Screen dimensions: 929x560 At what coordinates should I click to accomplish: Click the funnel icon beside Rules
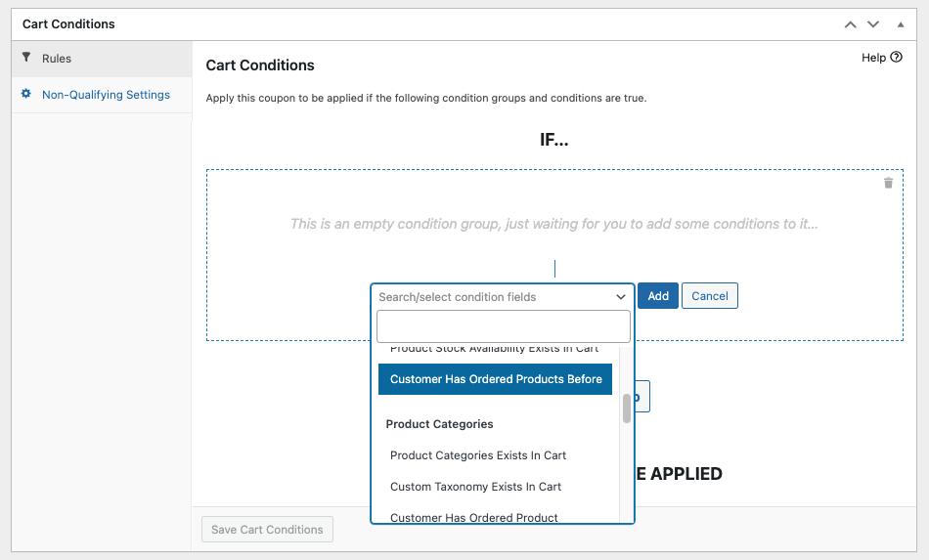[26, 59]
